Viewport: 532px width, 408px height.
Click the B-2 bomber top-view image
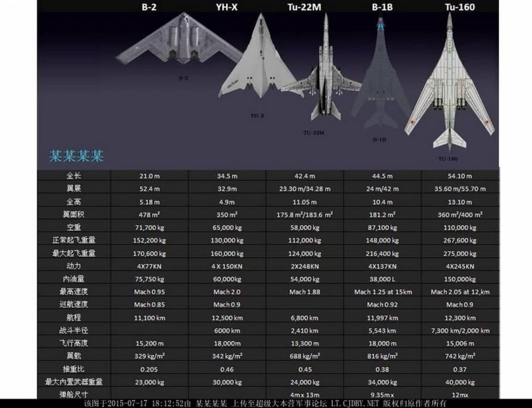(180, 42)
